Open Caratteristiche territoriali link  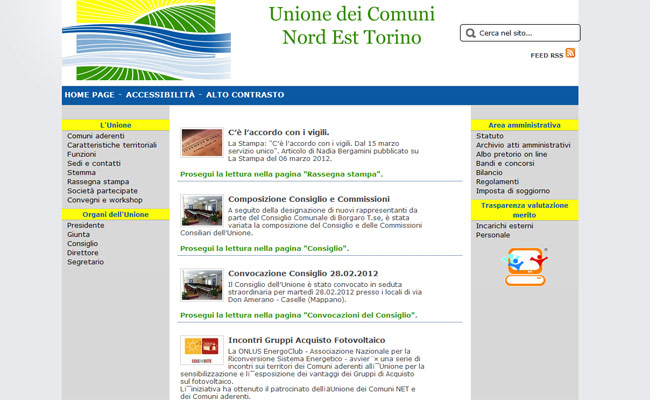(112, 145)
